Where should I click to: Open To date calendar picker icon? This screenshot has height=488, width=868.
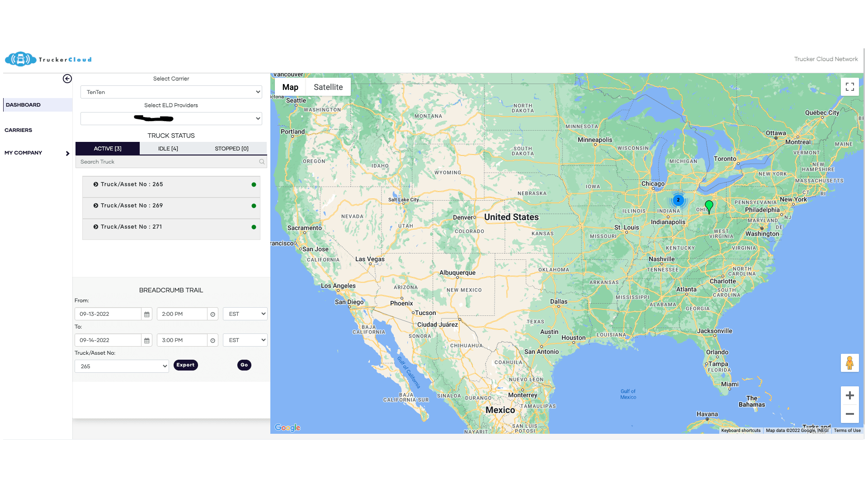147,341
